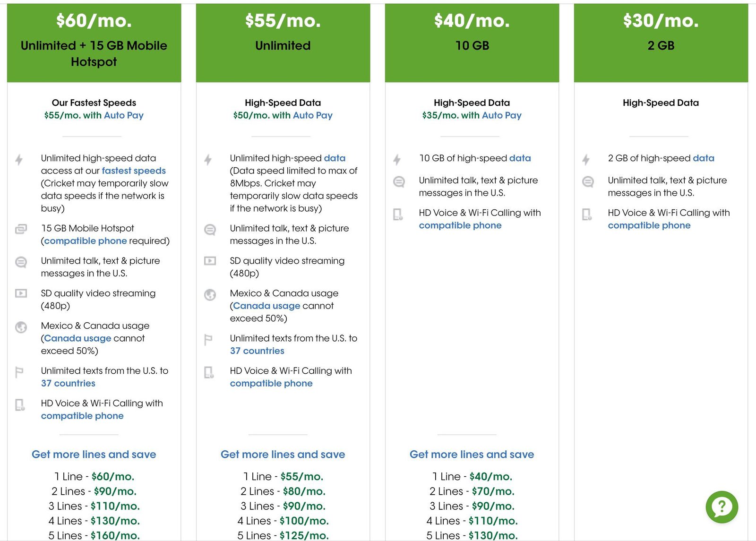Click lightning icon in $60/mo. plan
Screen dimensions: 756x541
click(19, 160)
